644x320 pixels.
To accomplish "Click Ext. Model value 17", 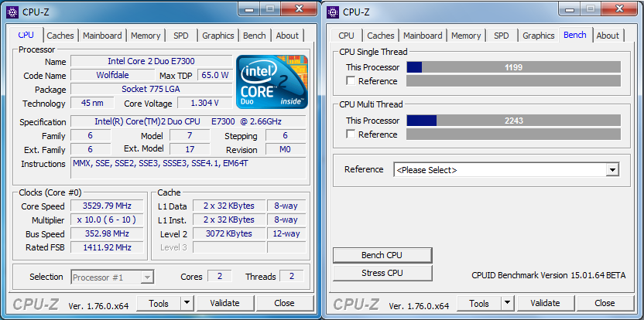I will pos(190,149).
